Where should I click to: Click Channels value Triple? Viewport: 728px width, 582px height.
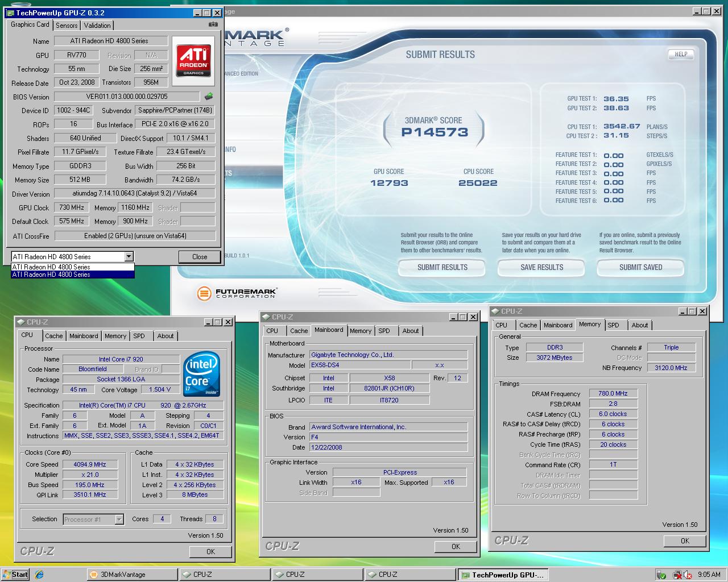coord(671,347)
